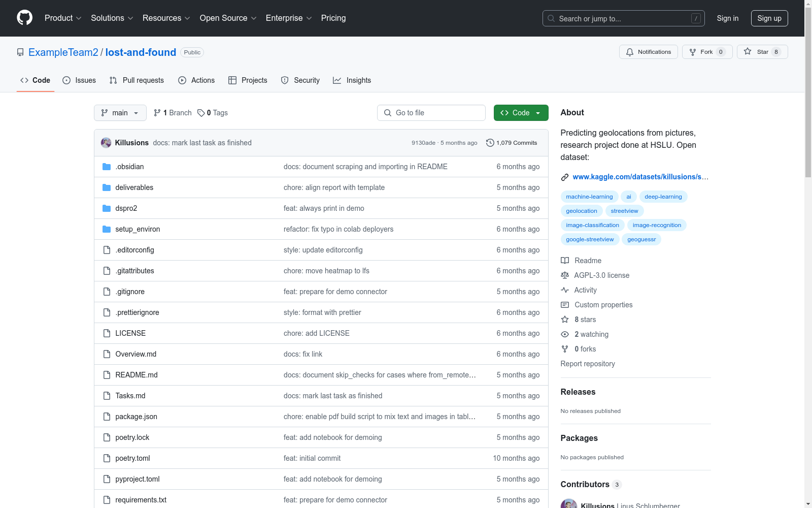Open the Insights tab

pyautogui.click(x=352, y=80)
